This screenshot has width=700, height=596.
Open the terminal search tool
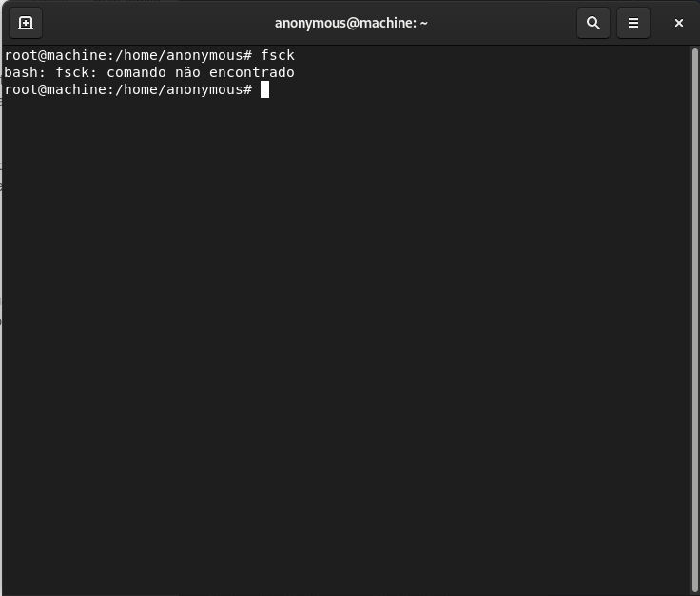[593, 23]
